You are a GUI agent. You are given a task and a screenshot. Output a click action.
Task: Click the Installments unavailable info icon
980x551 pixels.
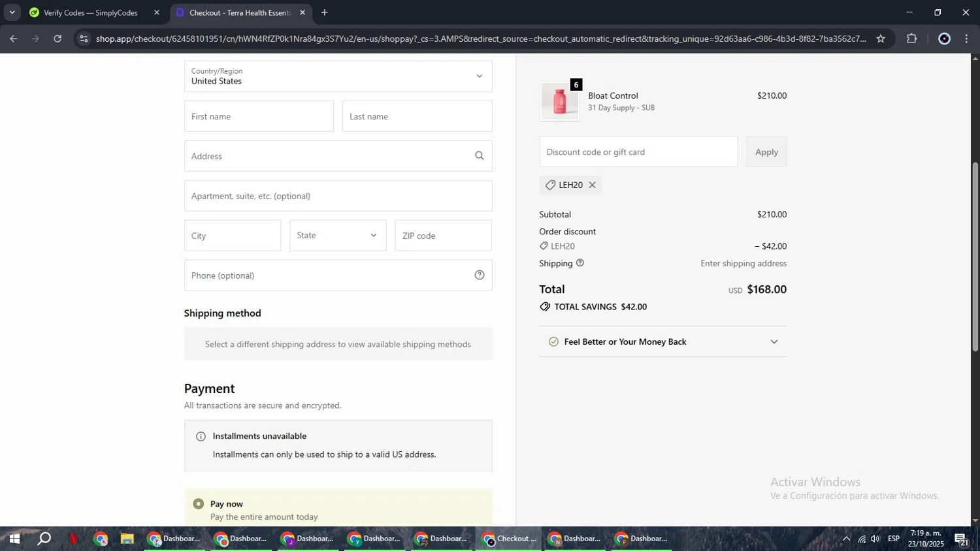(201, 436)
